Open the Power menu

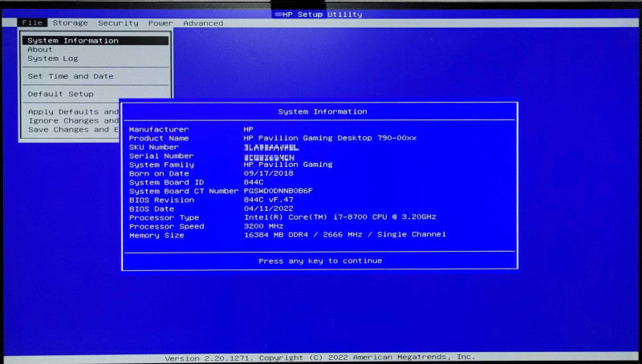tap(160, 23)
